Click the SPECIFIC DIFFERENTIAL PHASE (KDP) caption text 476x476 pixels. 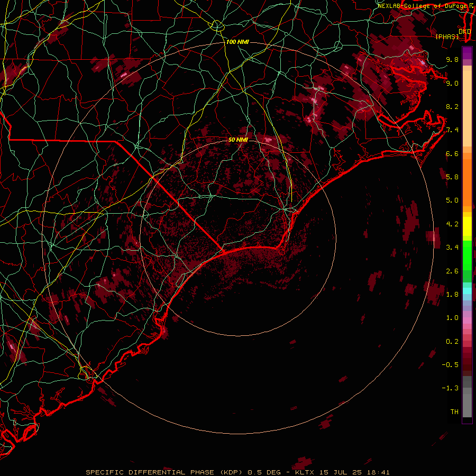164,472
